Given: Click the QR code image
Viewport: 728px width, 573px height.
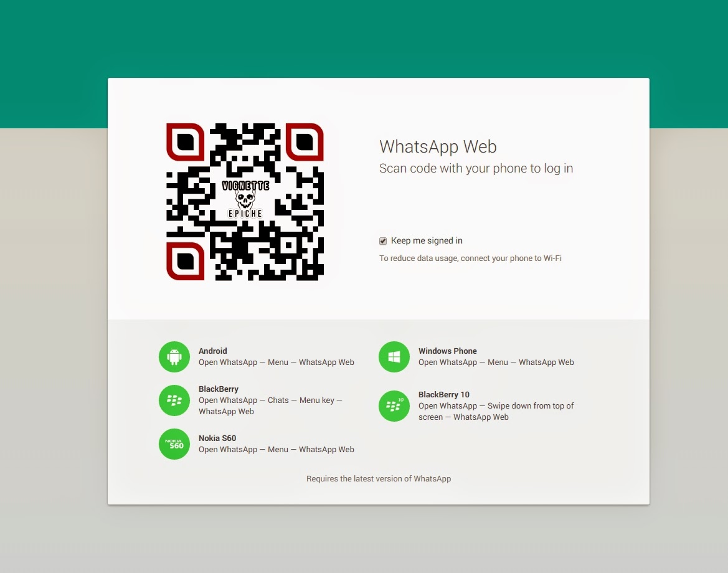Looking at the screenshot, I should click(245, 202).
